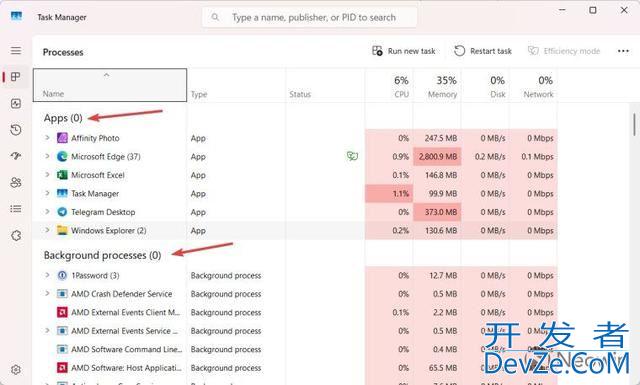Select AMD External Events Client row name

pos(126,312)
